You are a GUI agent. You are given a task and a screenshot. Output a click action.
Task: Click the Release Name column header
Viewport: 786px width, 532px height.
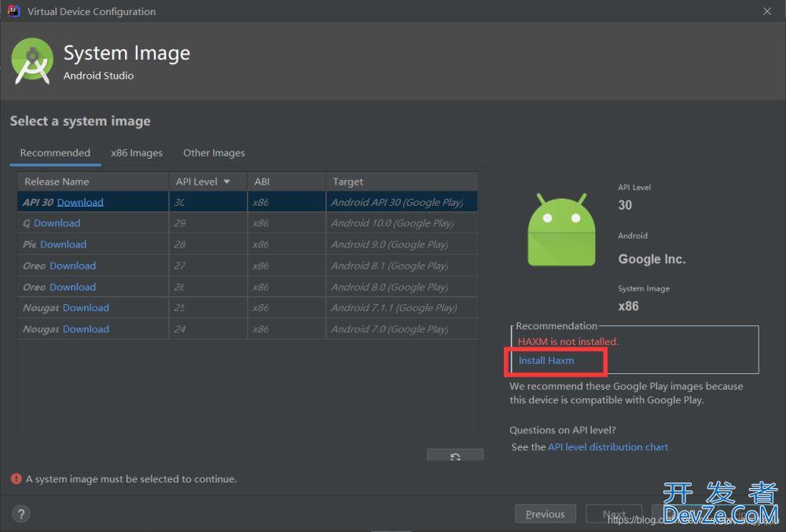pos(94,182)
